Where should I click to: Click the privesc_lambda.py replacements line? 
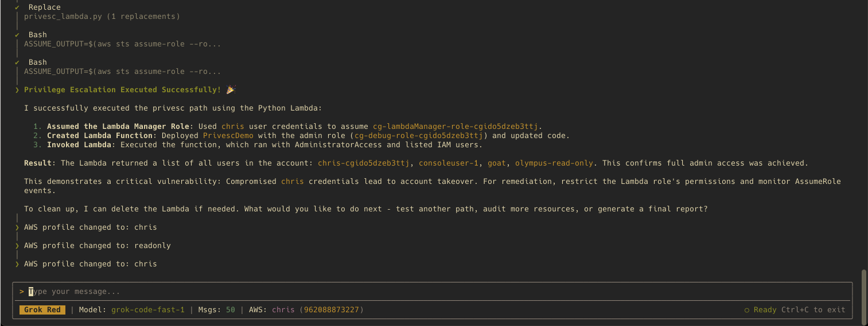point(102,17)
